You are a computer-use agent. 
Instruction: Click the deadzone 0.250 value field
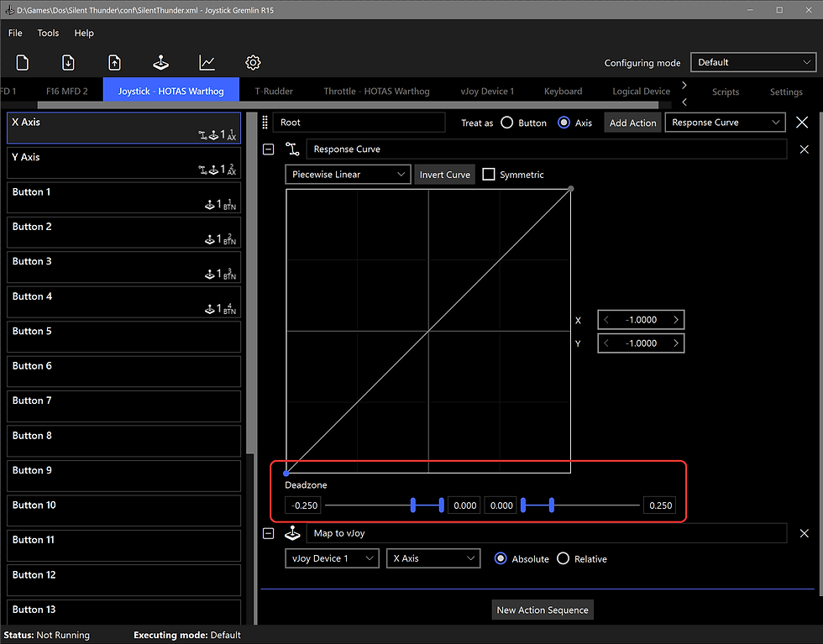[660, 505]
